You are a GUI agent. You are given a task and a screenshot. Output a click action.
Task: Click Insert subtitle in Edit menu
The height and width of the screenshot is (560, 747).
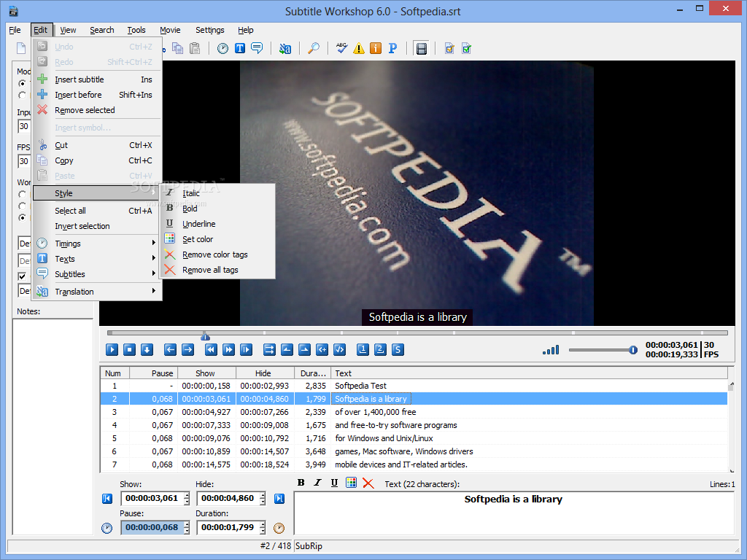tap(97, 79)
